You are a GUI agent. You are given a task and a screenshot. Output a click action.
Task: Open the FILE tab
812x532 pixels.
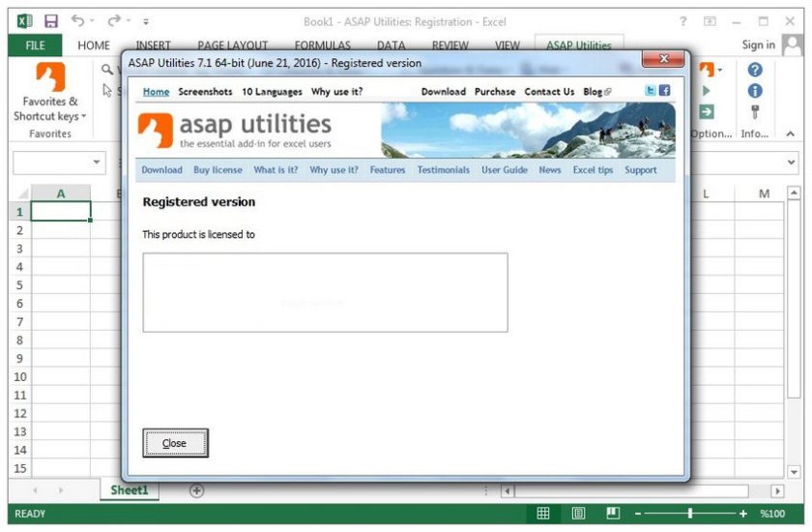(35, 45)
